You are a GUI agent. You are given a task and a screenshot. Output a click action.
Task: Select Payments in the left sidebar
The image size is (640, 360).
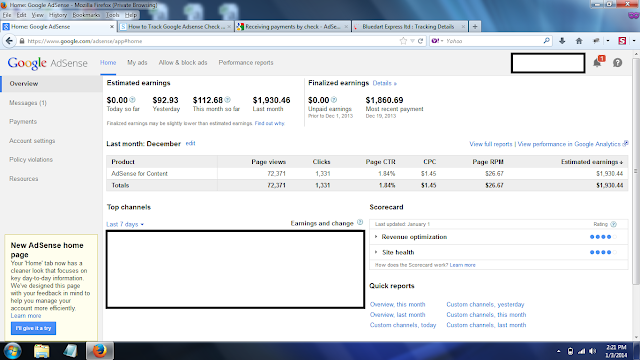23,122
